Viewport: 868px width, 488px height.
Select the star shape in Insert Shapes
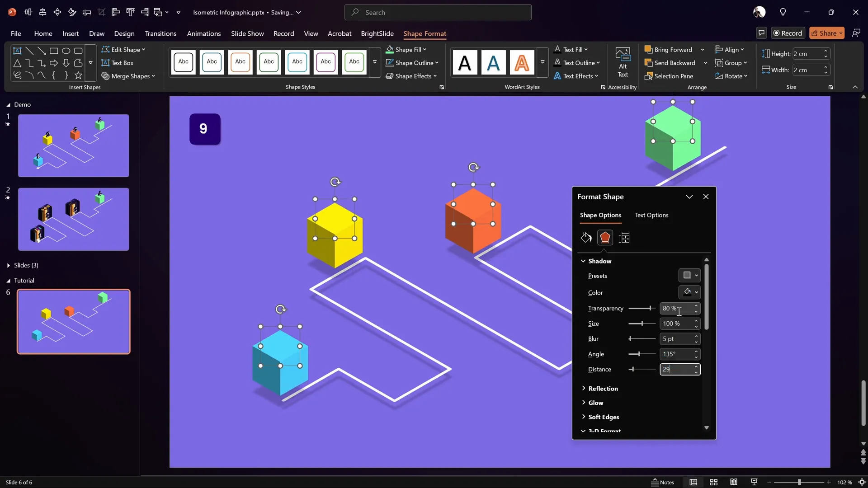pyautogui.click(x=78, y=75)
